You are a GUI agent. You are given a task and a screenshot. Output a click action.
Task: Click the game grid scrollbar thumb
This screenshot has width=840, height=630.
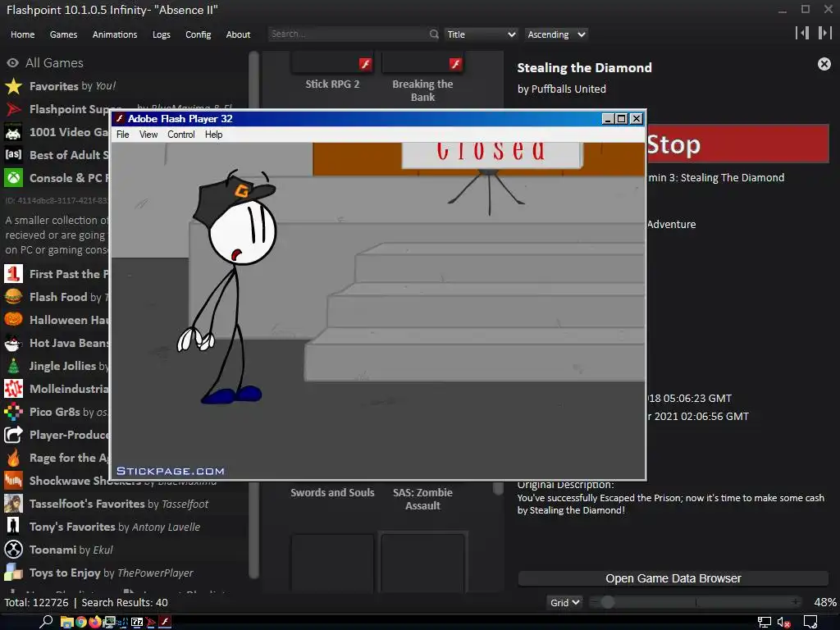click(498, 487)
